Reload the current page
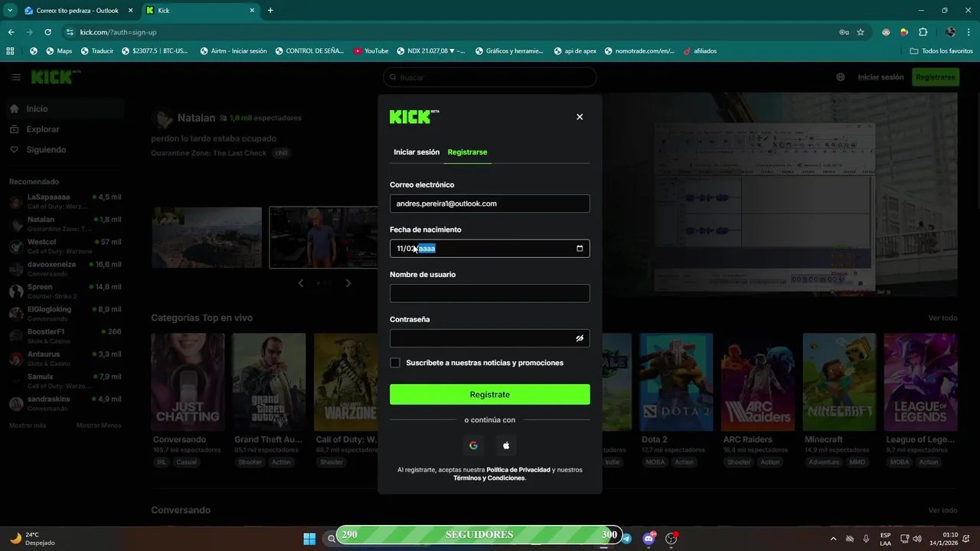 [x=47, y=32]
